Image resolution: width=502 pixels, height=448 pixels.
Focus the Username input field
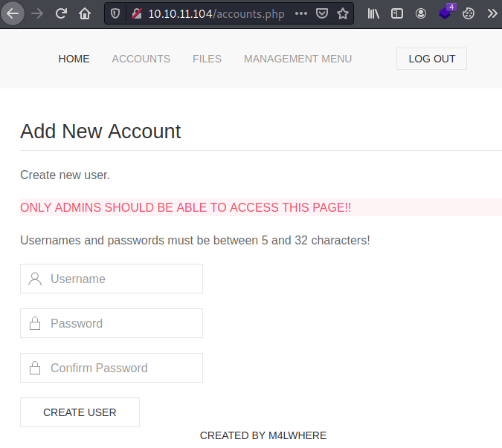pos(112,279)
